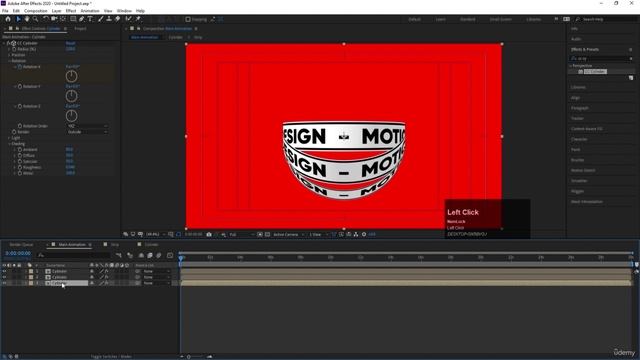Toggle the Snapping checkbox

pyautogui.click(x=188, y=19)
